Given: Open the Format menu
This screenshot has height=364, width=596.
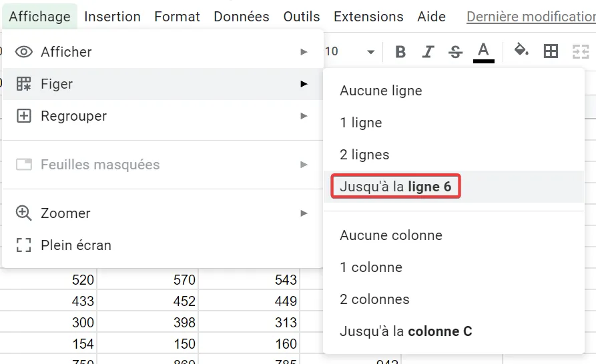Looking at the screenshot, I should point(177,17).
